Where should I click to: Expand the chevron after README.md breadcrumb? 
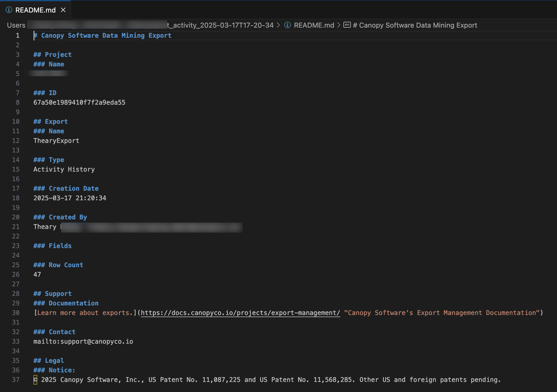339,25
